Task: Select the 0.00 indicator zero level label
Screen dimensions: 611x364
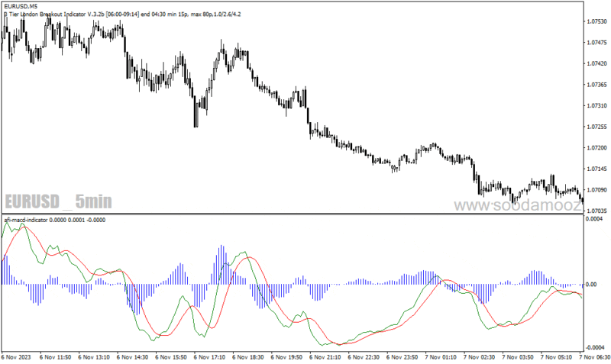Action: tap(591, 284)
